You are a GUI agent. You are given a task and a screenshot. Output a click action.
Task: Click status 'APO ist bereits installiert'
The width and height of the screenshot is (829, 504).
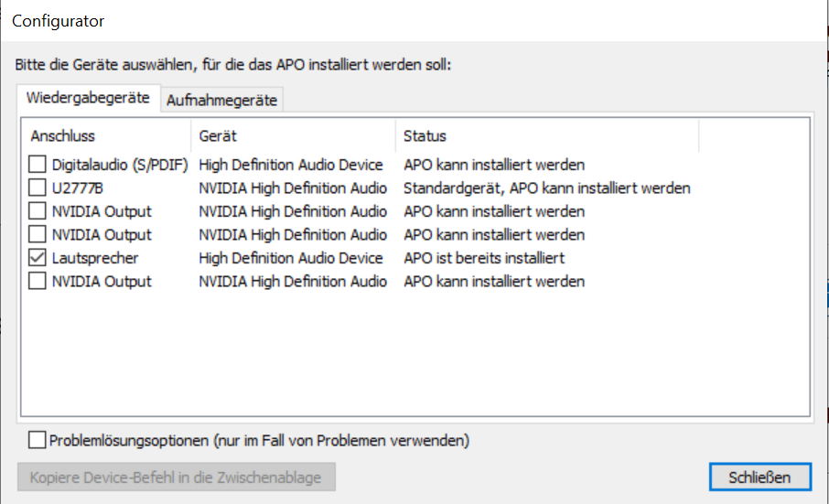[484, 258]
